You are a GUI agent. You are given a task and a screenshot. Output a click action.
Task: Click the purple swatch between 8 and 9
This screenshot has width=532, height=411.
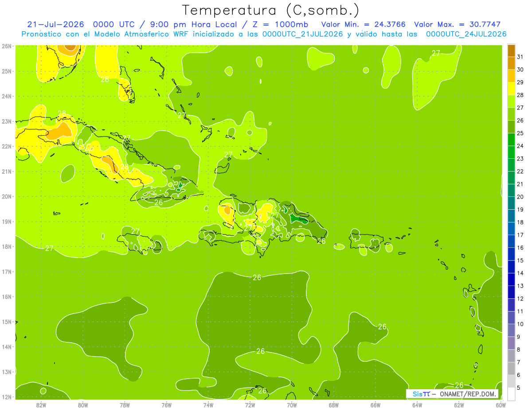tap(511, 343)
